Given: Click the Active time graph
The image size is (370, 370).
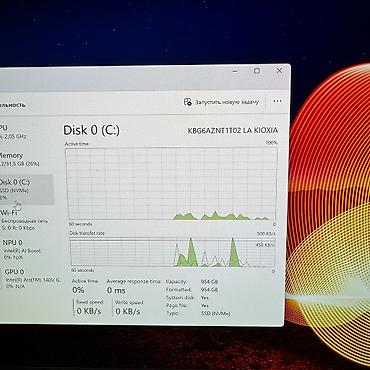Looking at the screenshot, I should pyautogui.click(x=172, y=184).
